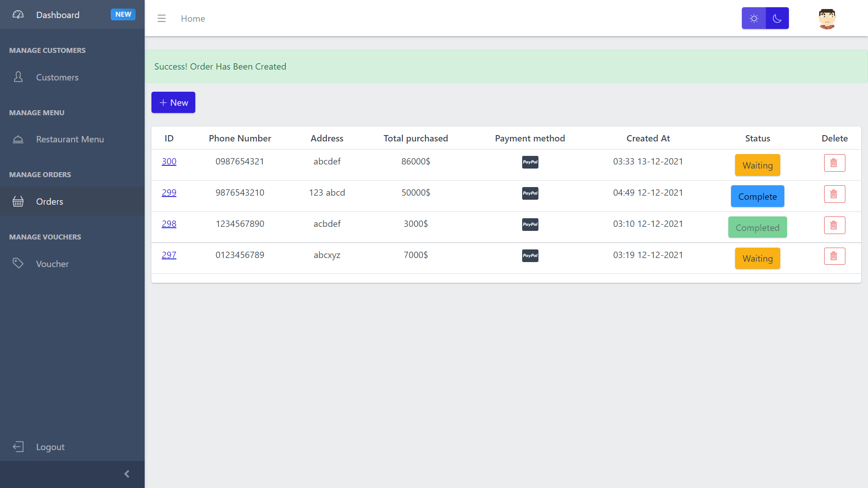
Task: Click the delete icon for order 297
Action: click(x=834, y=256)
